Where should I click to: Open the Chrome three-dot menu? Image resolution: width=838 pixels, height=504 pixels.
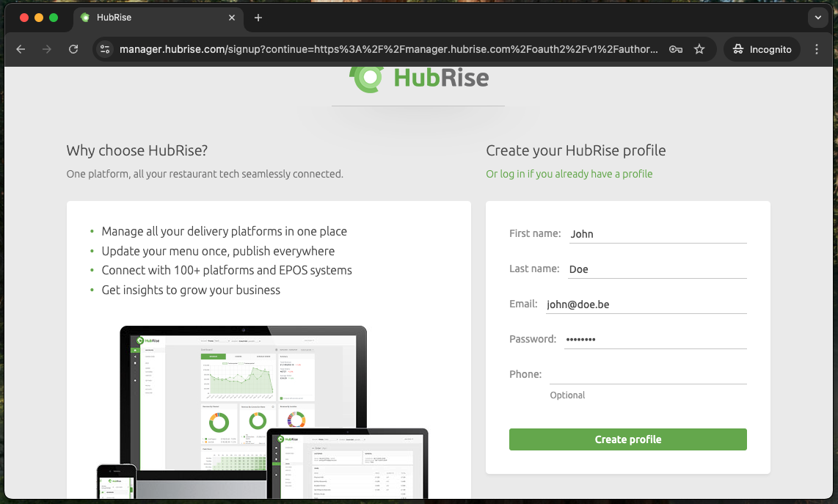(817, 49)
